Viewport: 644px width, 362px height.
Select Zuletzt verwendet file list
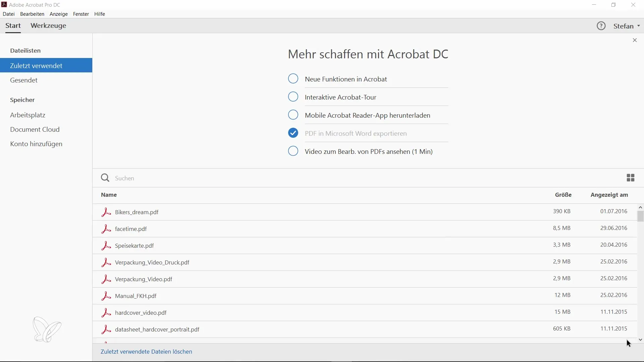point(46,65)
